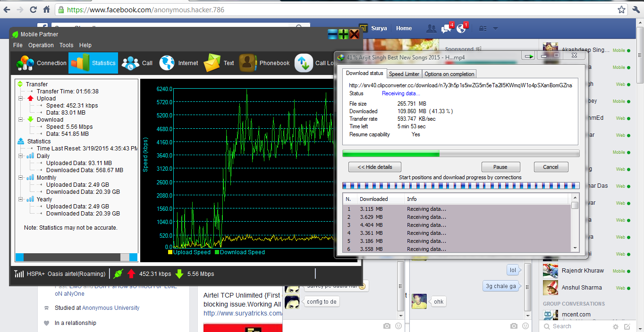Click the Pause button in IDM

[500, 167]
